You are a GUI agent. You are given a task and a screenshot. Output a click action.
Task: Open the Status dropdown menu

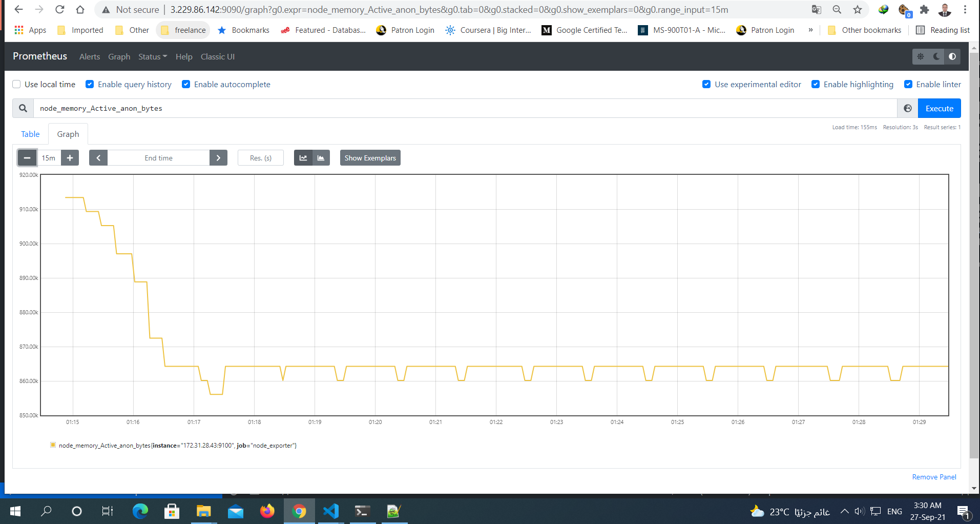click(152, 56)
